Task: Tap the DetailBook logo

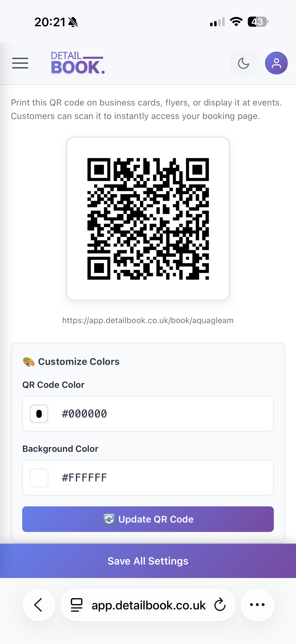Action: 77,63
